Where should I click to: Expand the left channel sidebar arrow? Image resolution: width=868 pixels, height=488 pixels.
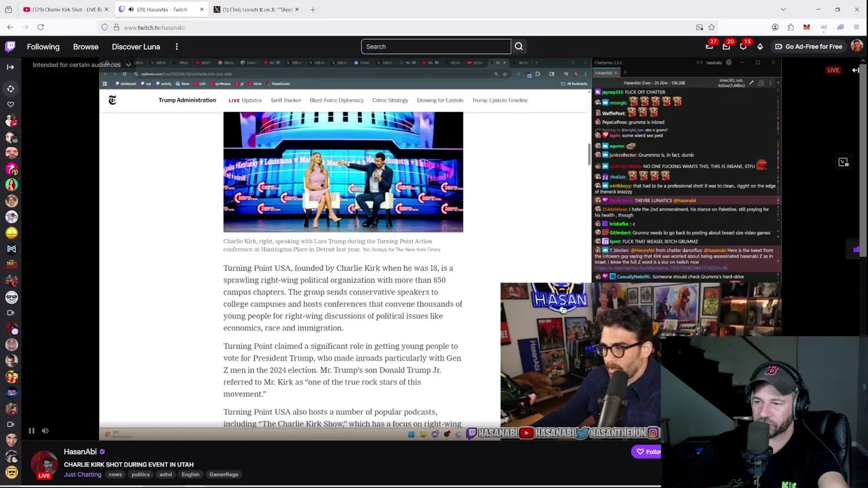[x=10, y=67]
